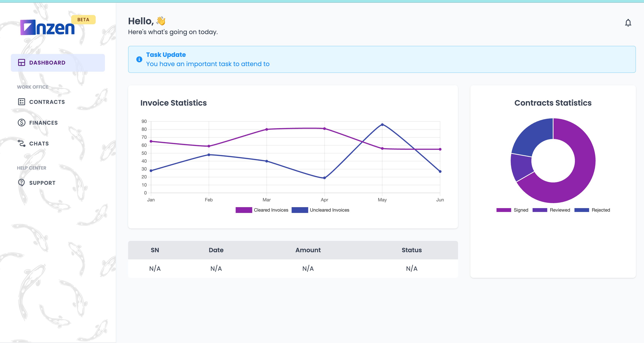Image resolution: width=644 pixels, height=343 pixels.
Task: Click the N/A cell under Status
Action: [x=412, y=269]
